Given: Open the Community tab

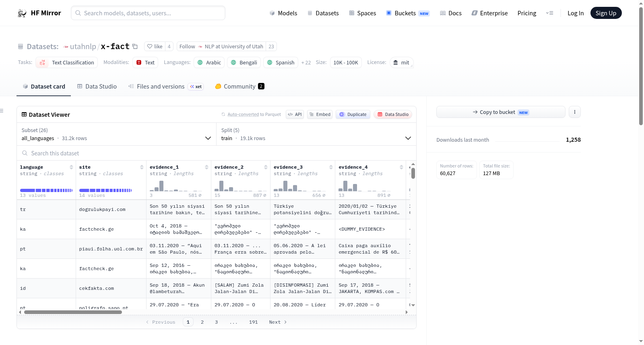Looking at the screenshot, I should click(239, 86).
